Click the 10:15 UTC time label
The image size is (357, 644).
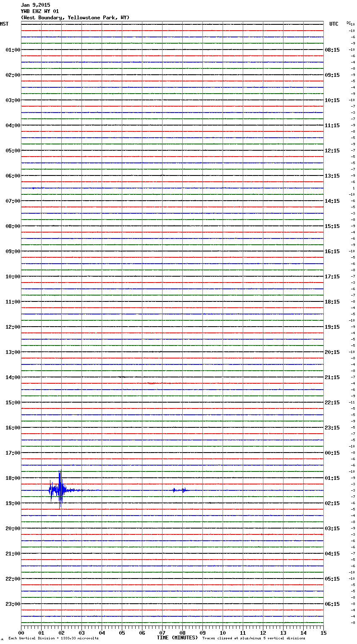click(332, 100)
